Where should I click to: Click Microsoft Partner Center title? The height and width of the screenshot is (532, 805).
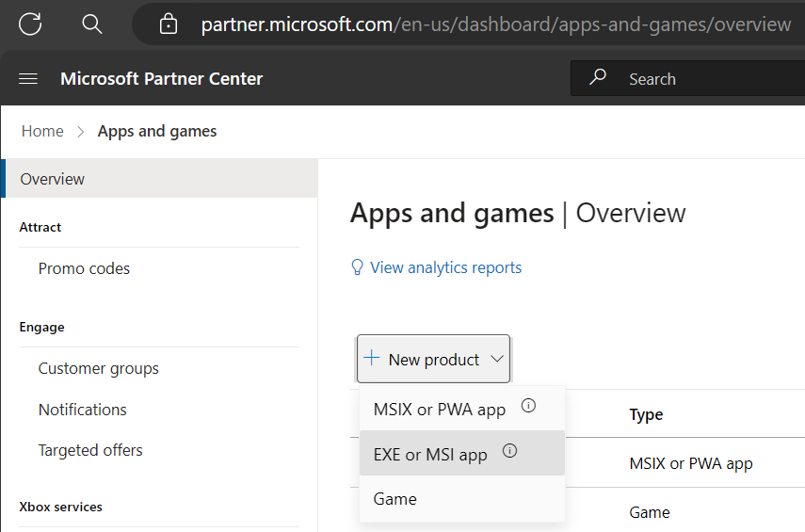pyautogui.click(x=161, y=78)
